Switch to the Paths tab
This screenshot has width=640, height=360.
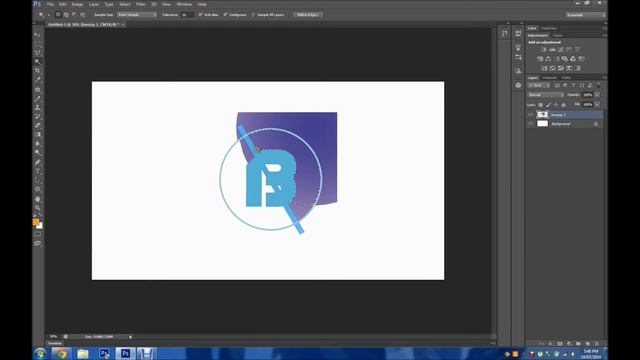[x=566, y=78]
